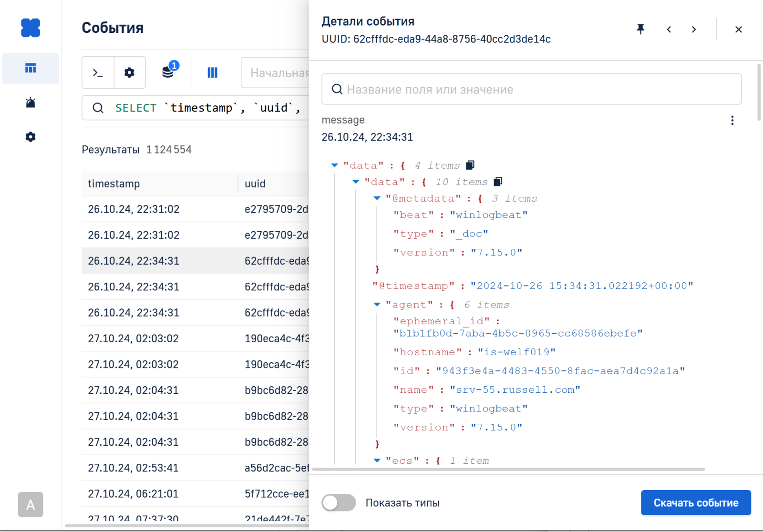Open the settings section in sidebar
Image resolution: width=763 pixels, height=532 pixels.
pos(31,137)
